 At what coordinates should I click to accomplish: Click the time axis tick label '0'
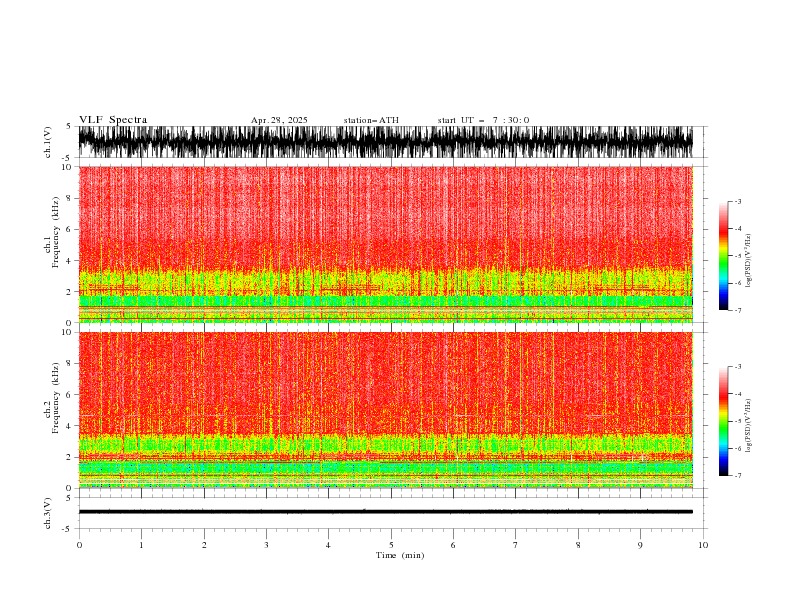(x=79, y=545)
